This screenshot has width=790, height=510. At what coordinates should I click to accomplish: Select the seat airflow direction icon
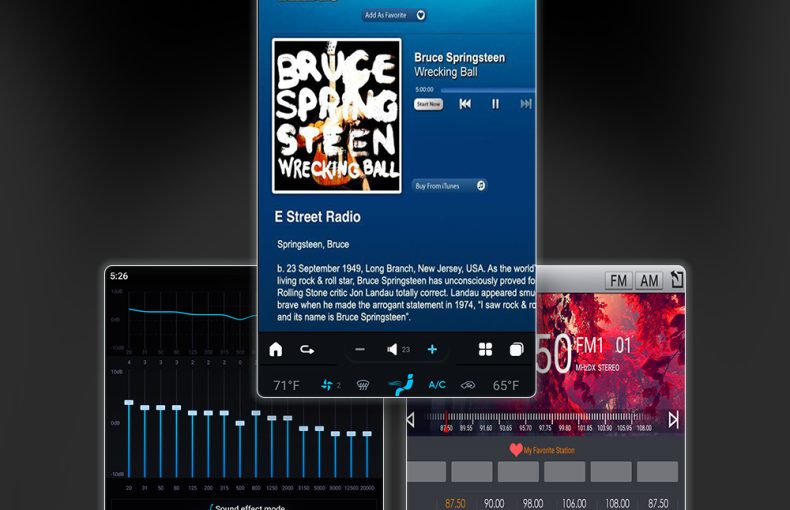point(402,385)
